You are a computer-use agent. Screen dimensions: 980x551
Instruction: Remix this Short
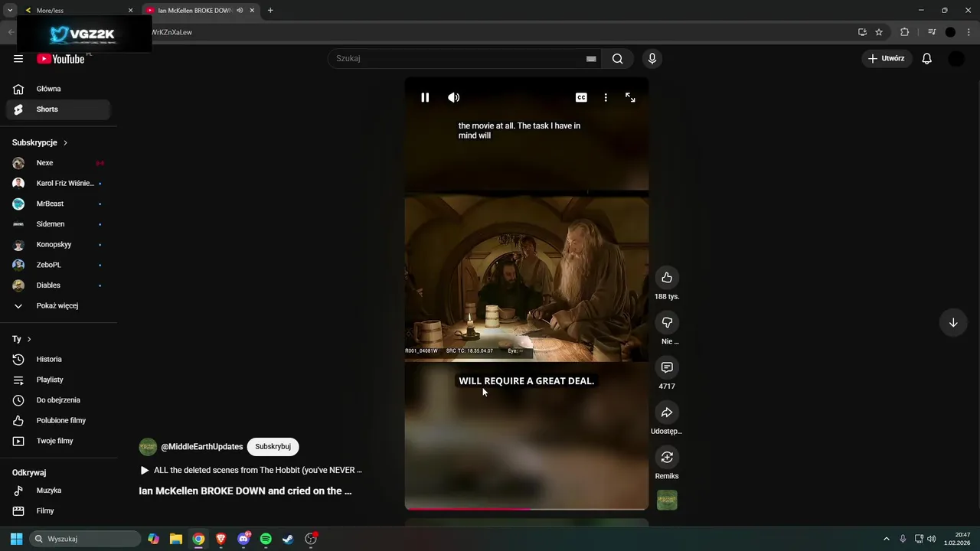[x=667, y=458]
